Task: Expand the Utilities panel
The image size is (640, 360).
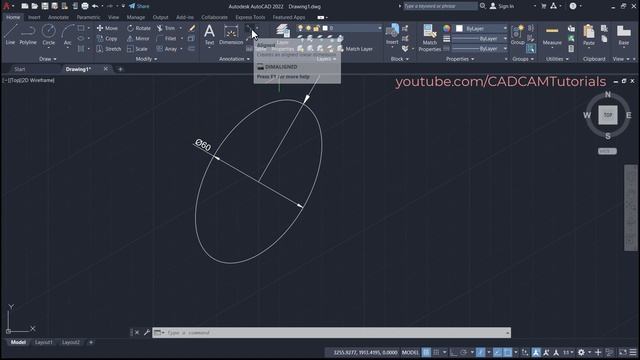Action: 557,59
